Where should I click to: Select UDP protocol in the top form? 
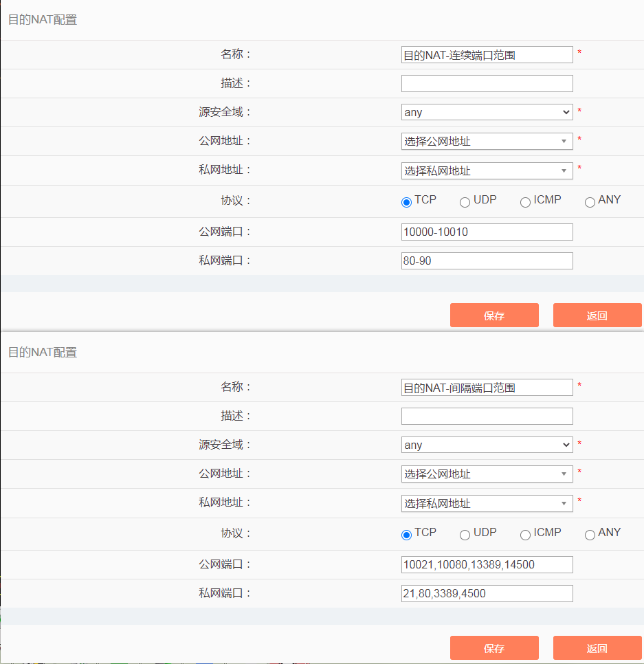click(465, 202)
